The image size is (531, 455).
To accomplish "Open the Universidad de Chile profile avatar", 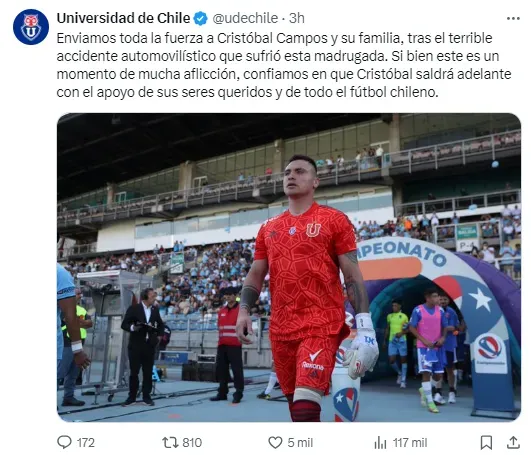I will click(31, 27).
